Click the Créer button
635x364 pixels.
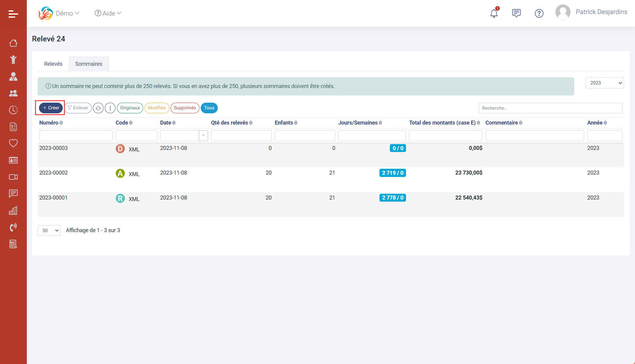point(51,108)
